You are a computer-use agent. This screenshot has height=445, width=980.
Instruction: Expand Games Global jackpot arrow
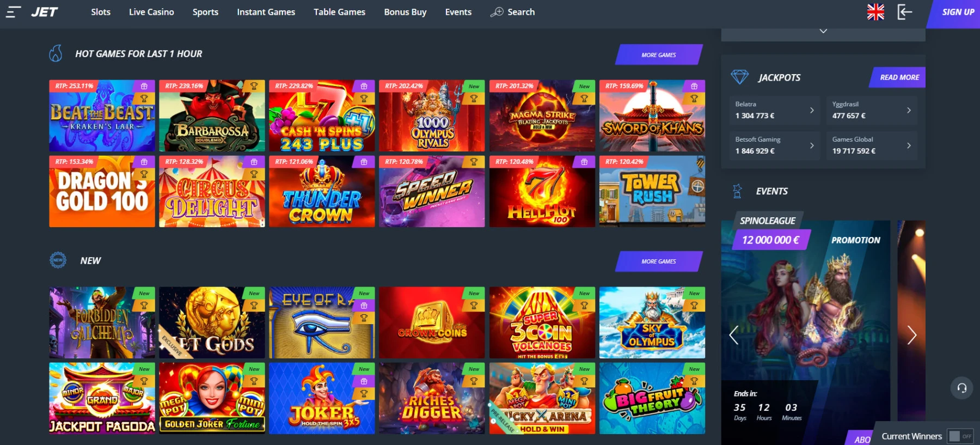(909, 145)
